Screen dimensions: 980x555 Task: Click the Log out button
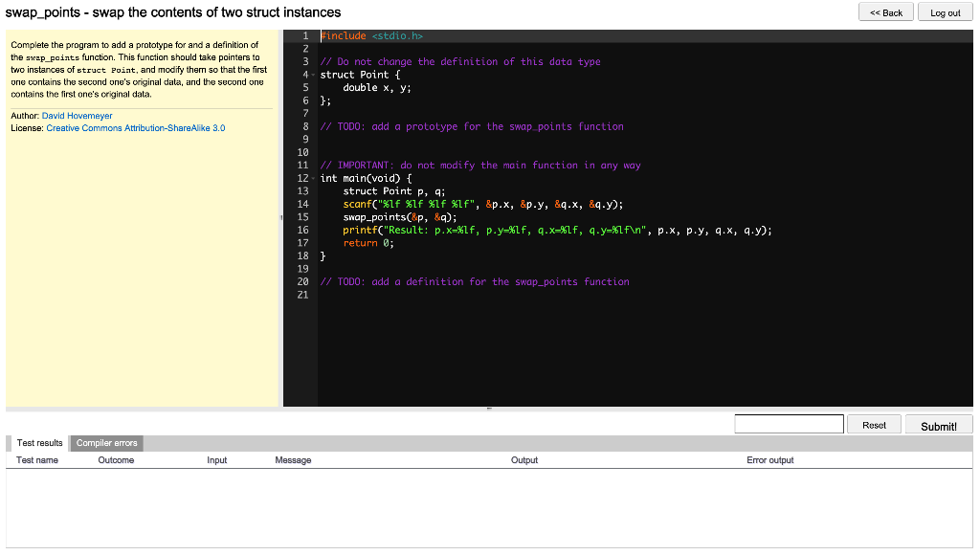[945, 11]
